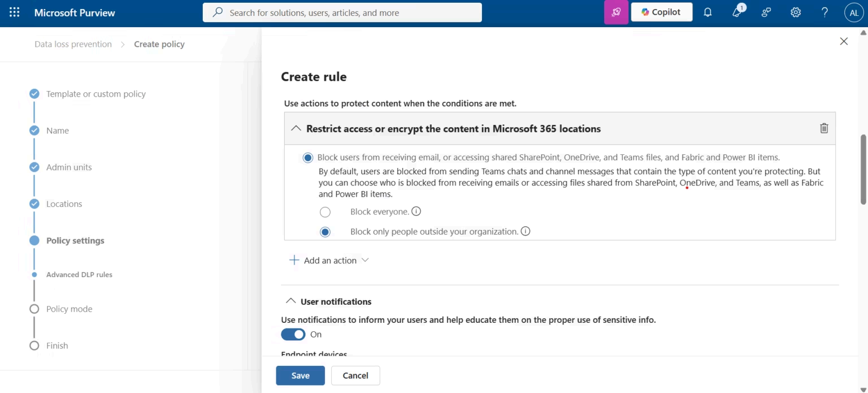The image size is (868, 393).
Task: Click the Save button
Action: tap(300, 375)
